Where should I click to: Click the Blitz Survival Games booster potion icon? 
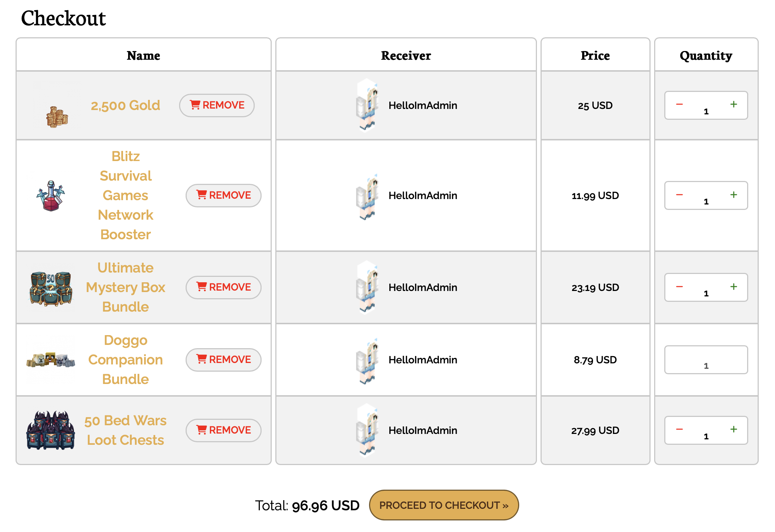pos(51,196)
